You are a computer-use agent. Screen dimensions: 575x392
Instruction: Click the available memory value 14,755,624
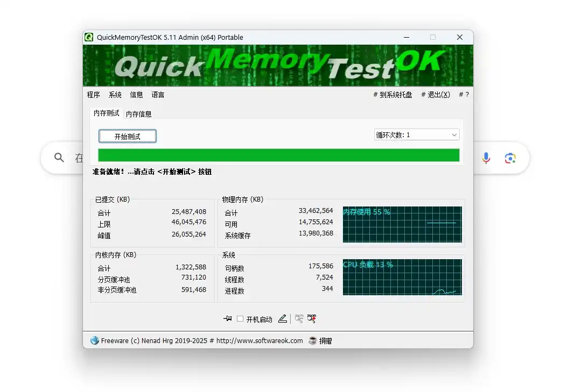315,222
